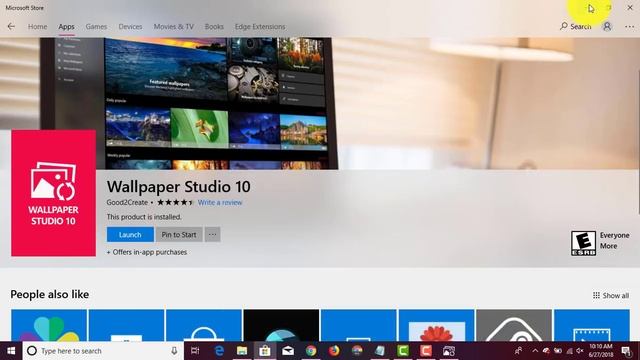Open more options beside Pin to Start

[x=213, y=235]
